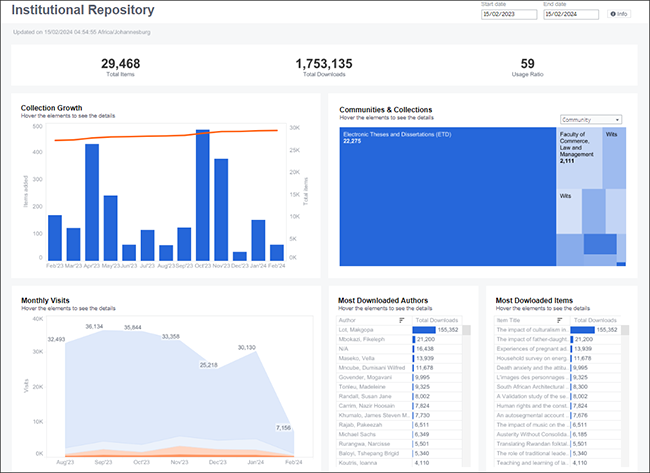Click the 25,218 data label in Monthly Visits

coord(209,365)
